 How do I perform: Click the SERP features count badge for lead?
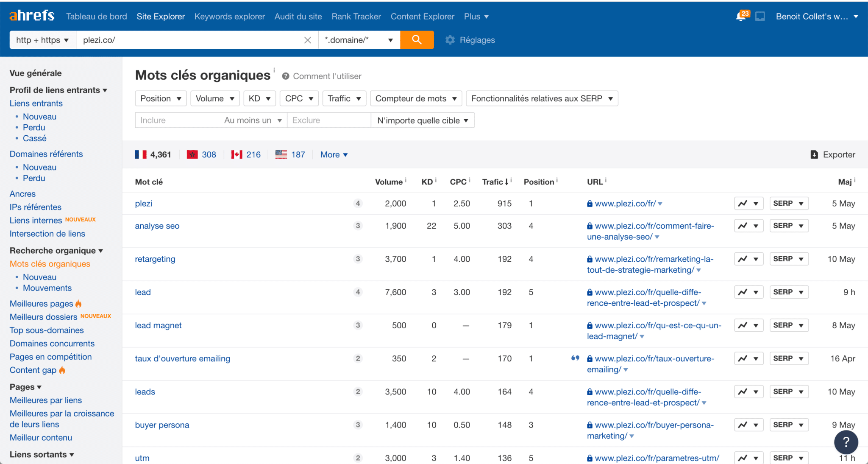click(358, 292)
